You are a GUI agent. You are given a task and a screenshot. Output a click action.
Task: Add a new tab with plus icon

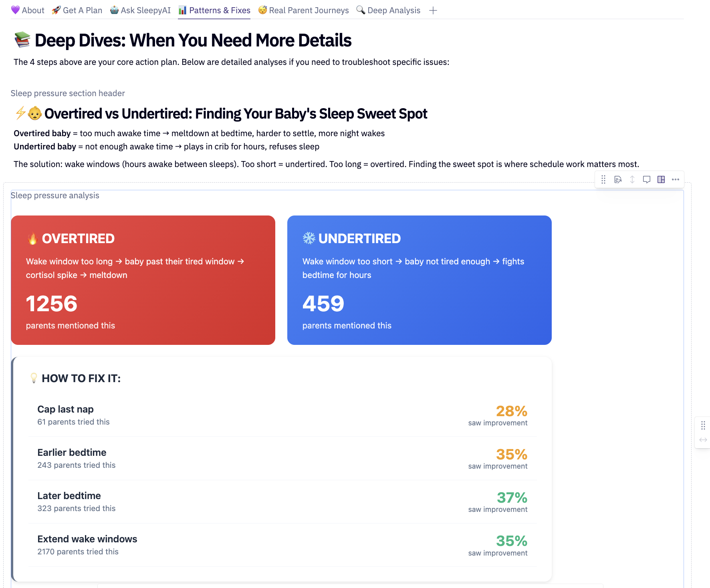point(433,10)
